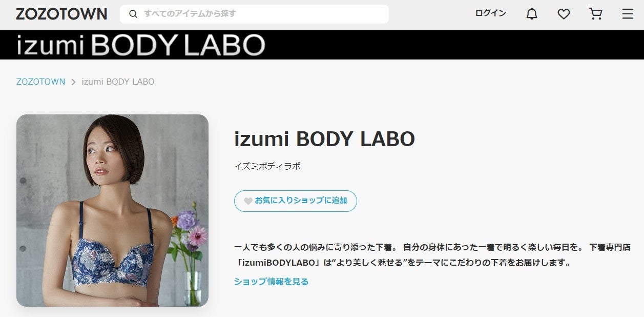This screenshot has width=644, height=317.
Task: Open the shop's model photo thumbnail
Action: (112, 210)
